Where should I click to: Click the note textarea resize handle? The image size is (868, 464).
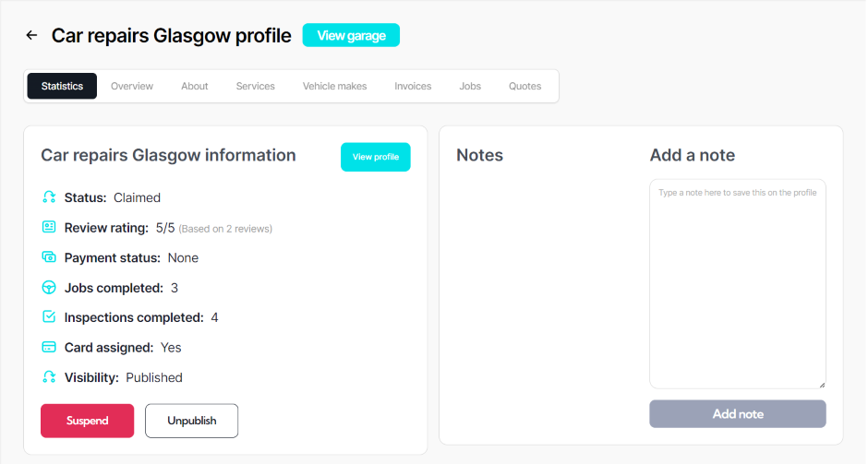[822, 385]
